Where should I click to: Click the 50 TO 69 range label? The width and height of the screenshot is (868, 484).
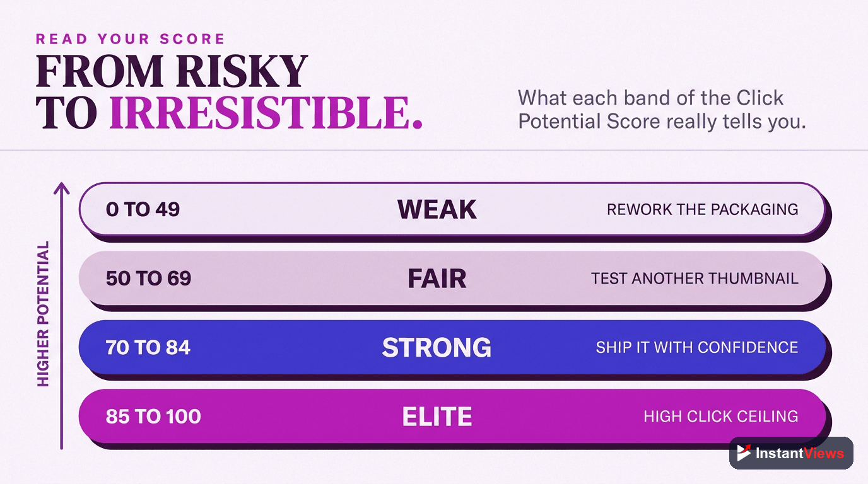click(148, 279)
